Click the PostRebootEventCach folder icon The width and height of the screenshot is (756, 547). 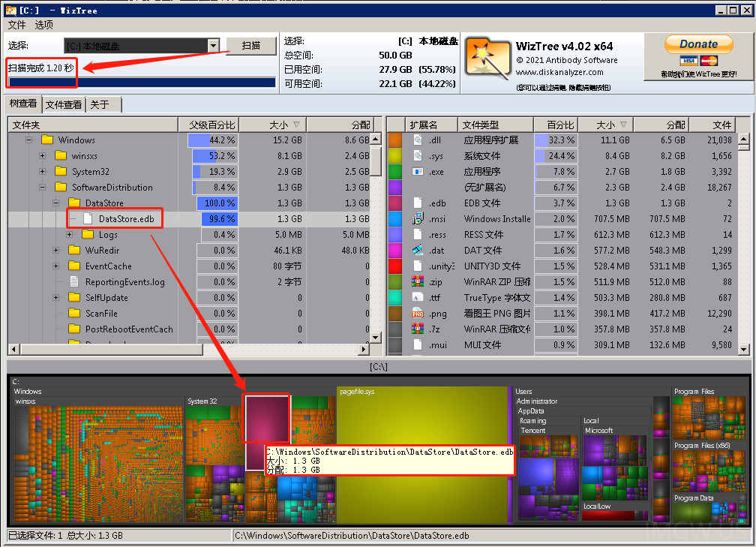pos(74,329)
